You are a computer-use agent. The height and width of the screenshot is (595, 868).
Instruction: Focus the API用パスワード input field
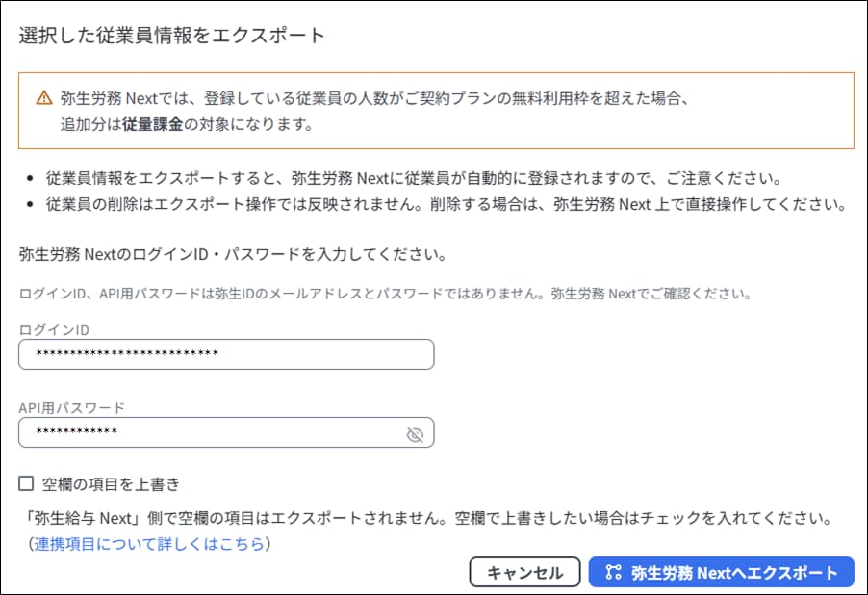click(212, 432)
